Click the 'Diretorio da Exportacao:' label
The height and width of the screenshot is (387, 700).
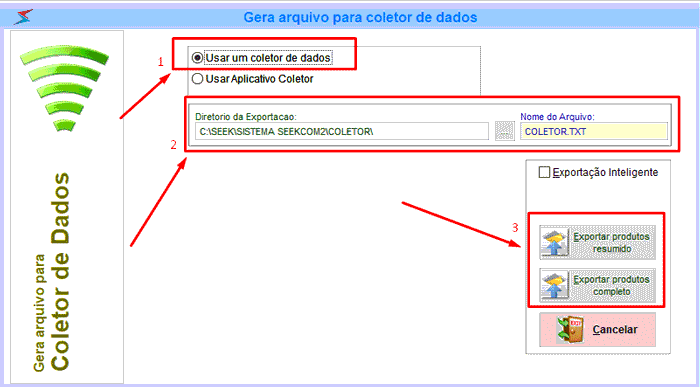point(246,117)
